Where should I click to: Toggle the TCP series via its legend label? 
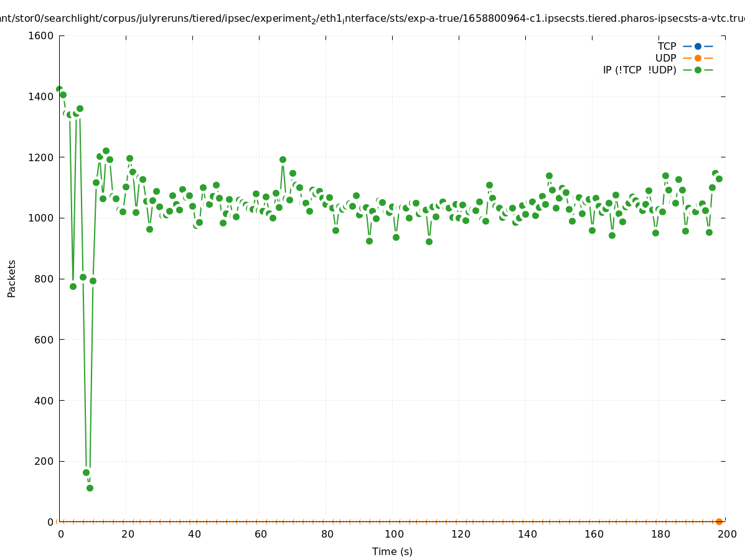click(x=667, y=46)
